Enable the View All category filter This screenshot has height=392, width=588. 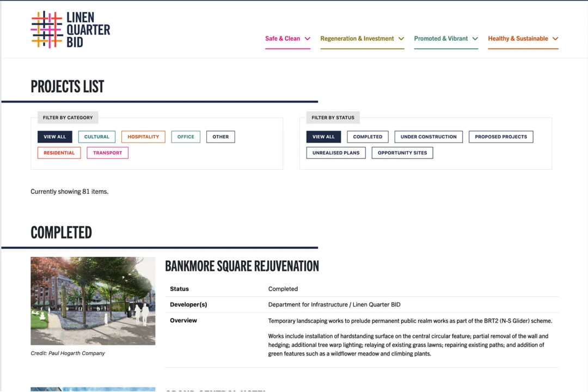(54, 137)
